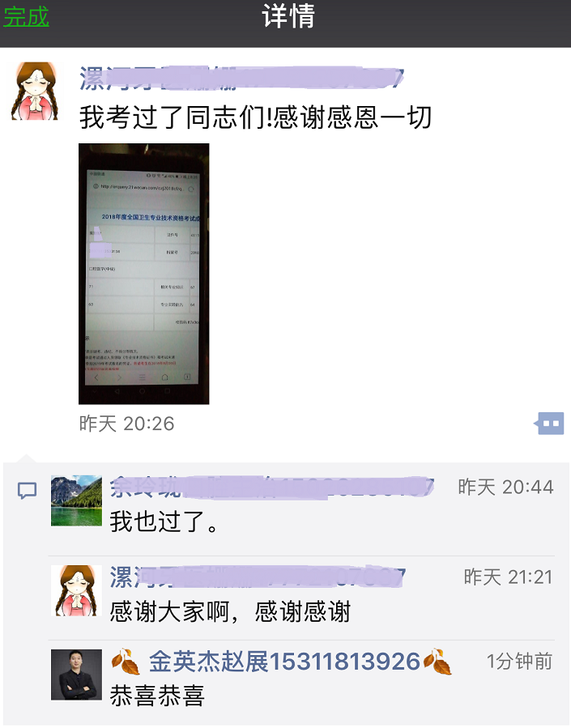
Task: Tap the 详情 title in header
Action: (x=289, y=17)
